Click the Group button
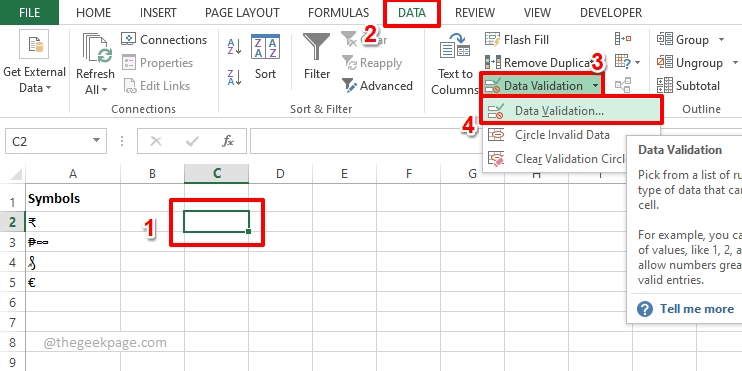 pyautogui.click(x=683, y=40)
